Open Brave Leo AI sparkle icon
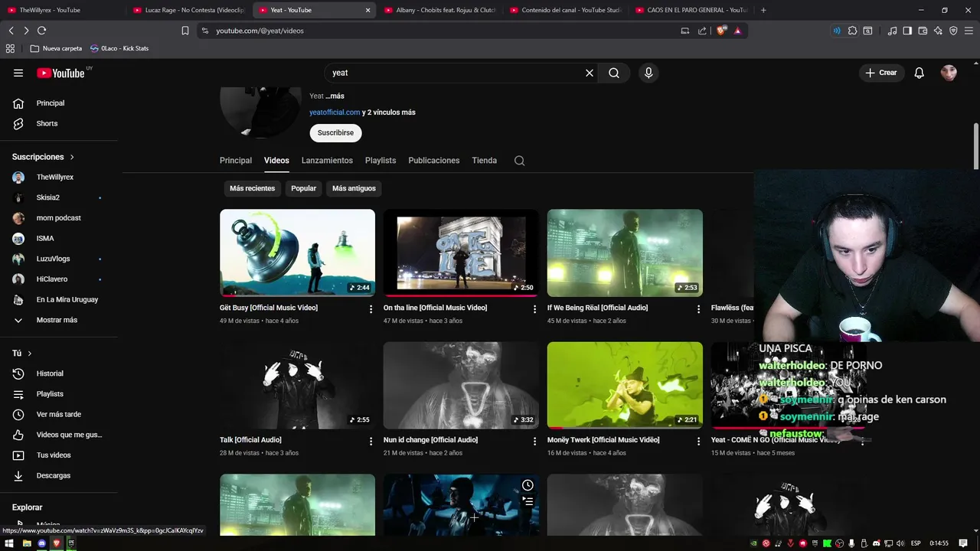Screen dimensions: 980x551 point(938,31)
